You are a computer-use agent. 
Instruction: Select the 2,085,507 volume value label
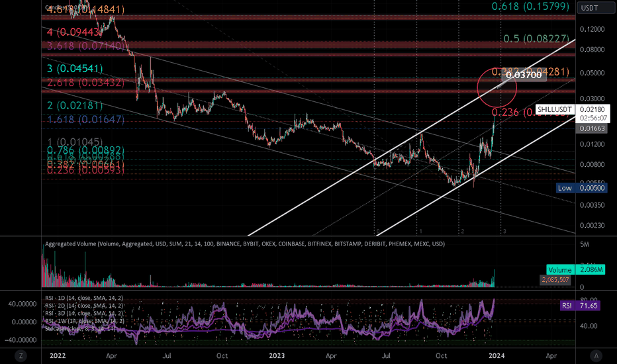coord(555,280)
